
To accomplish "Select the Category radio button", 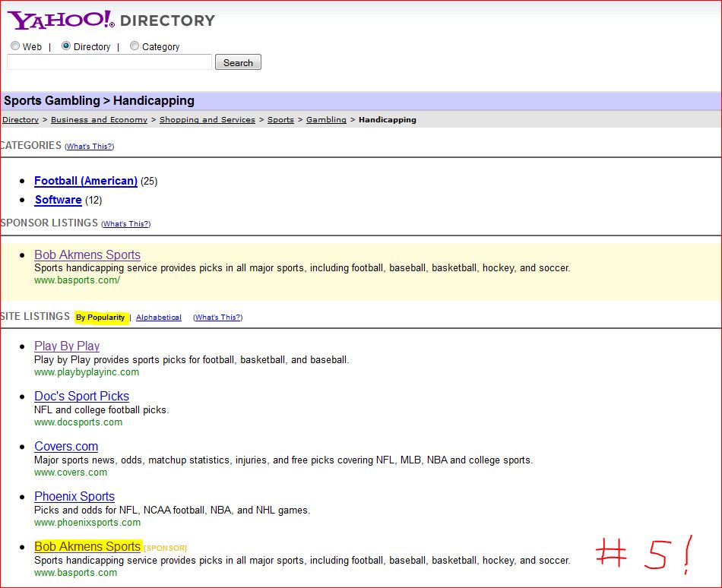I will 135,46.
